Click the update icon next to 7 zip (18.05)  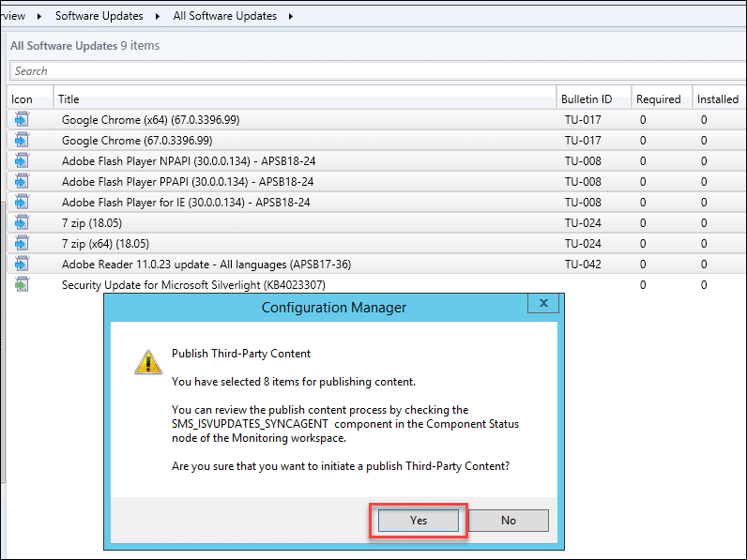[22, 222]
